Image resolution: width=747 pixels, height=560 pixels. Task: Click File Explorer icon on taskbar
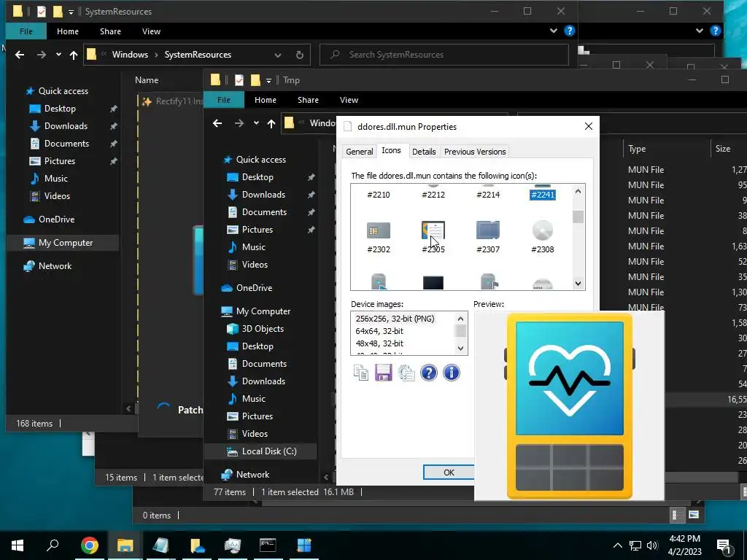[x=125, y=545]
